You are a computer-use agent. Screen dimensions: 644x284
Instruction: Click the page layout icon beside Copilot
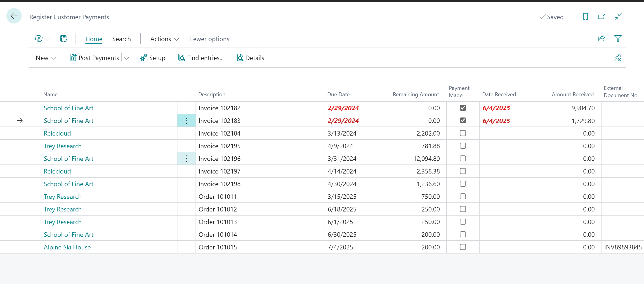pos(63,39)
